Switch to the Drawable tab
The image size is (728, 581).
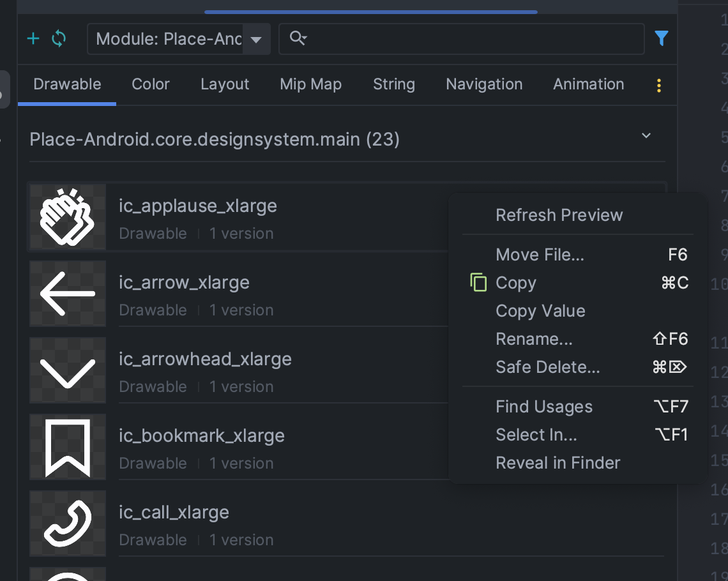tap(67, 84)
